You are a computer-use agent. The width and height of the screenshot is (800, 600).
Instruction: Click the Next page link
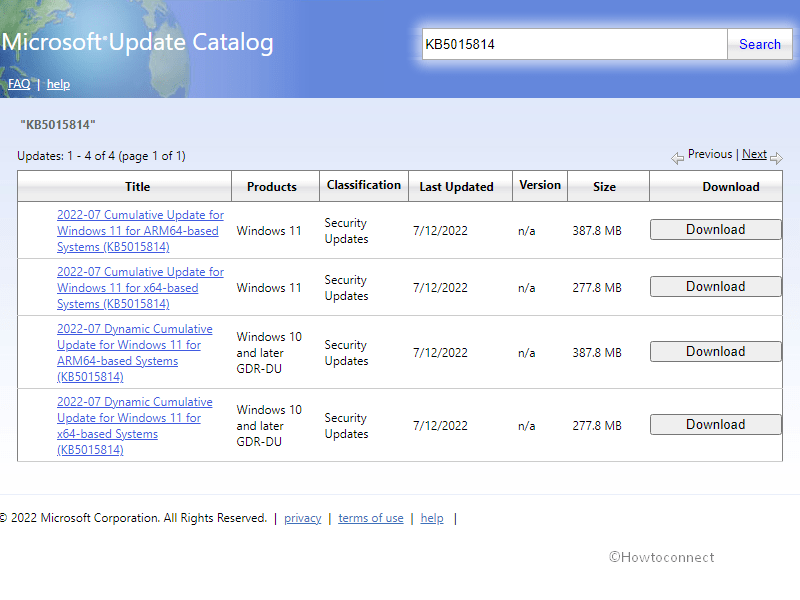(x=754, y=154)
